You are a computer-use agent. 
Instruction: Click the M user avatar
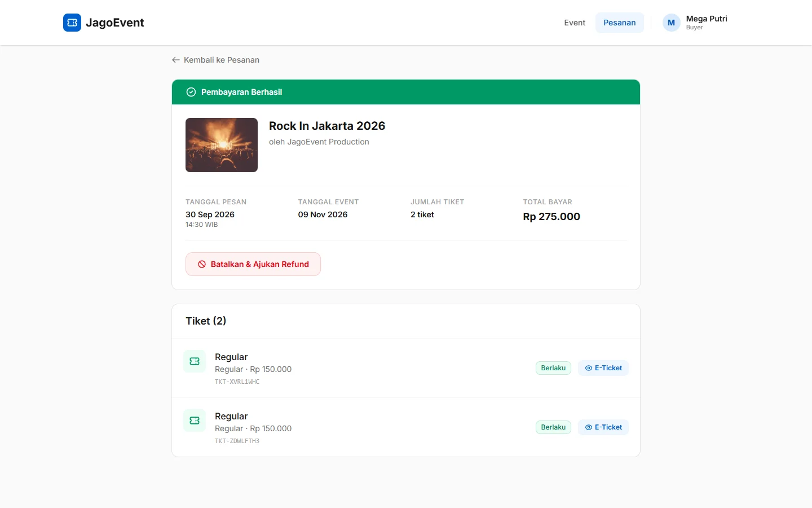tap(671, 23)
